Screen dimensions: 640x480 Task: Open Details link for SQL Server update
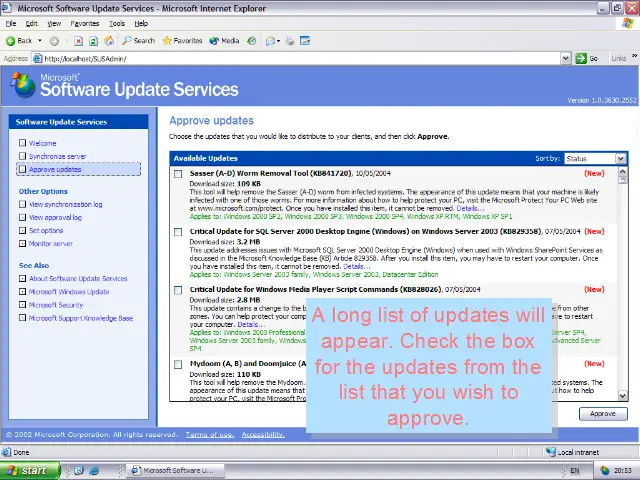(x=357, y=266)
